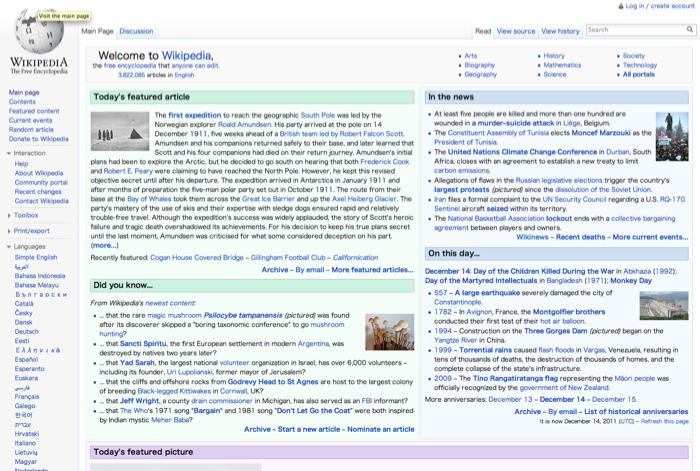Open the View source tab
Viewport: 700px width, 471px height.
516,31
